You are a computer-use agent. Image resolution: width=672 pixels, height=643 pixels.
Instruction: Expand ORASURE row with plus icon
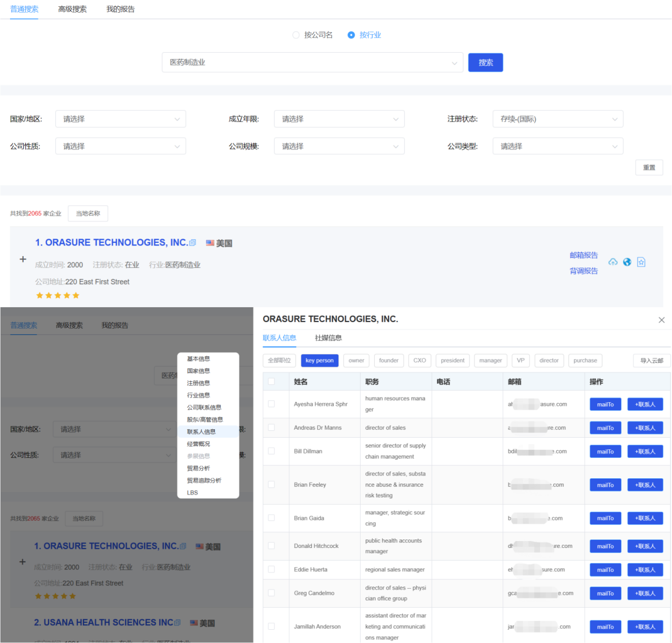[x=23, y=259]
